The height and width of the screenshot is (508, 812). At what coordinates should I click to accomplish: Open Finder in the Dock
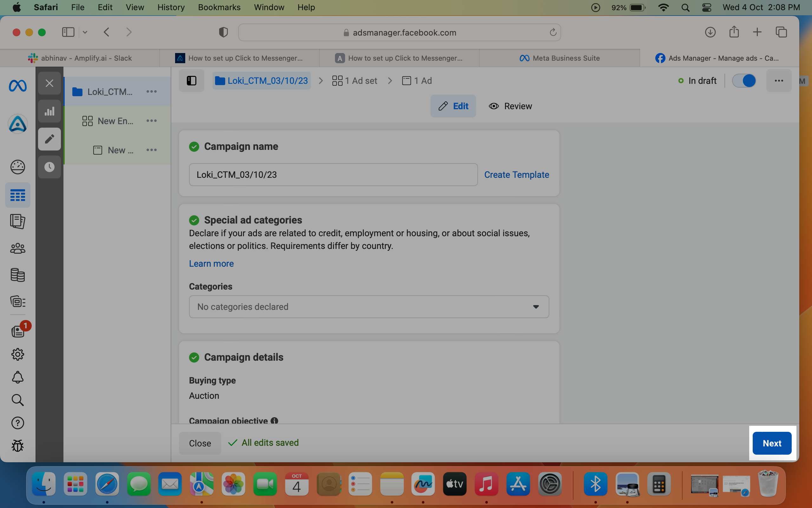(44, 484)
